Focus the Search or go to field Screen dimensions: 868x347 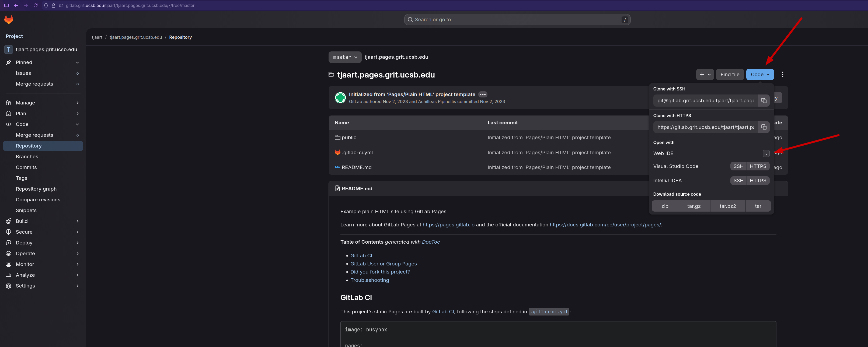point(517,20)
